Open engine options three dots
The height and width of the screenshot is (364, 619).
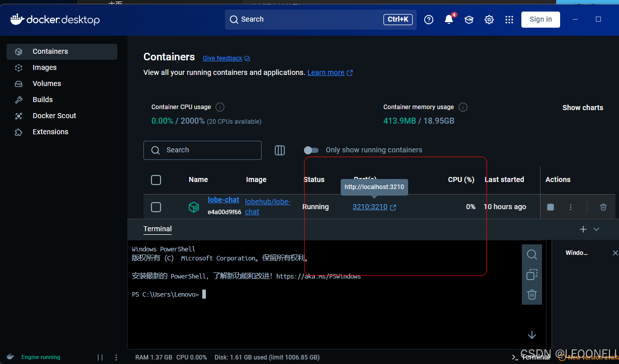[x=116, y=357]
